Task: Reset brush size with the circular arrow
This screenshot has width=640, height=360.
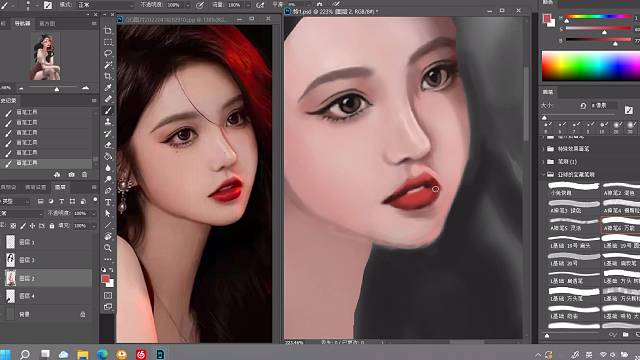Action: [583, 106]
